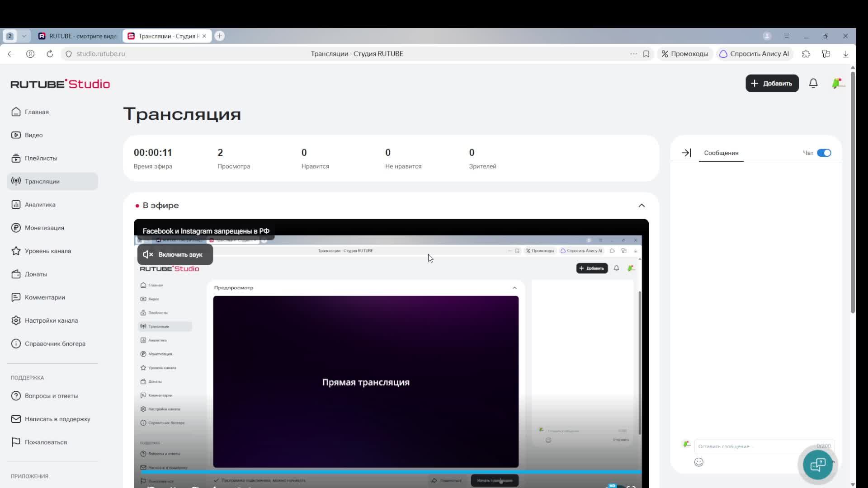Click the 'Facebook и Instagram запрещены в РФ' caption
Viewport: 868px width, 488px height.
[206, 231]
